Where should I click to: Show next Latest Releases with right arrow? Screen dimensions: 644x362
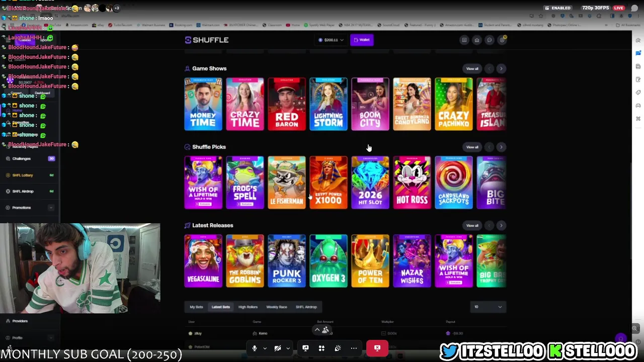pos(501,225)
